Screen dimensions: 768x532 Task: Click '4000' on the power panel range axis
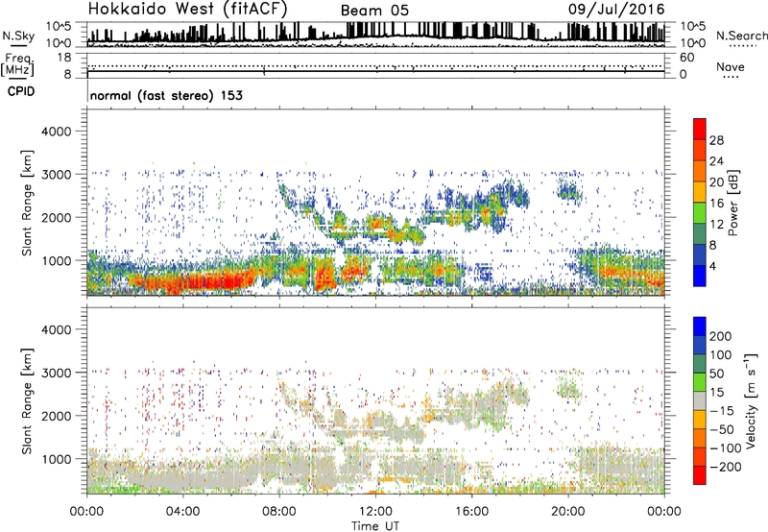click(x=57, y=132)
